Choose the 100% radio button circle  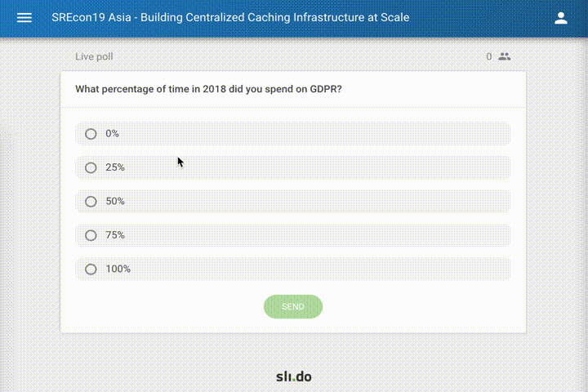click(x=91, y=269)
